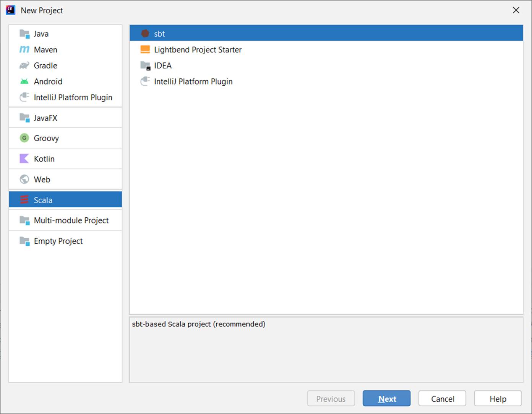Select IDEA from the generator list
The image size is (532, 414).
pos(162,65)
